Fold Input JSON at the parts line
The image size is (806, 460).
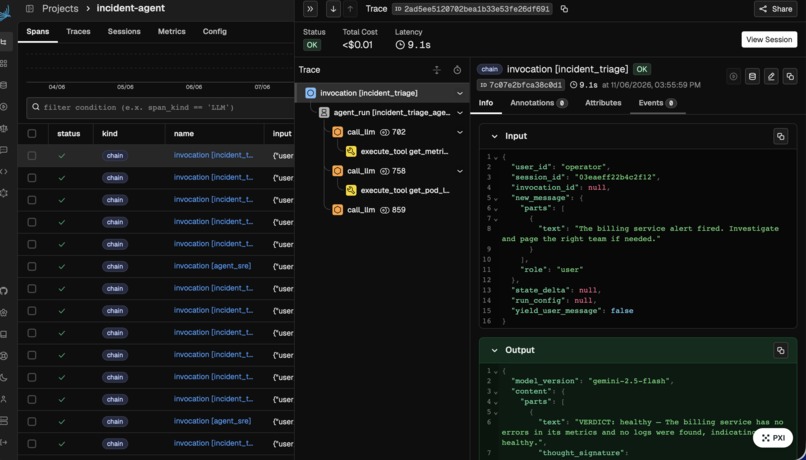click(496, 209)
